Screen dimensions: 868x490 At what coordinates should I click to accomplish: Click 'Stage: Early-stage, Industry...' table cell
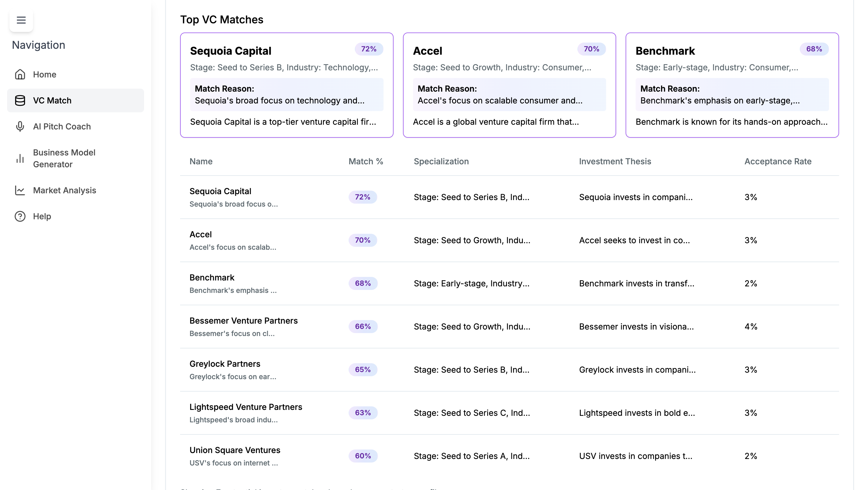click(x=471, y=283)
